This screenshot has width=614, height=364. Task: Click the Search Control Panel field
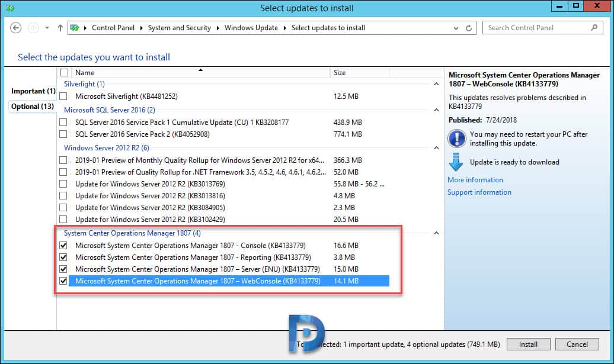(543, 28)
